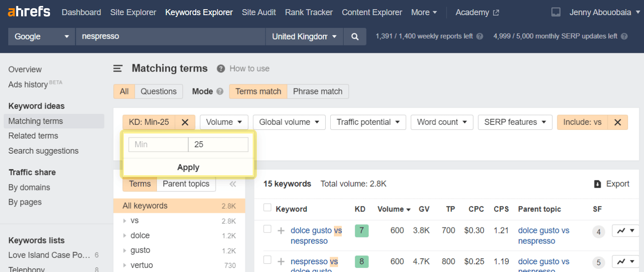This screenshot has width=644, height=272.
Task: Open Search suggestions in sidebar
Action: pos(43,151)
